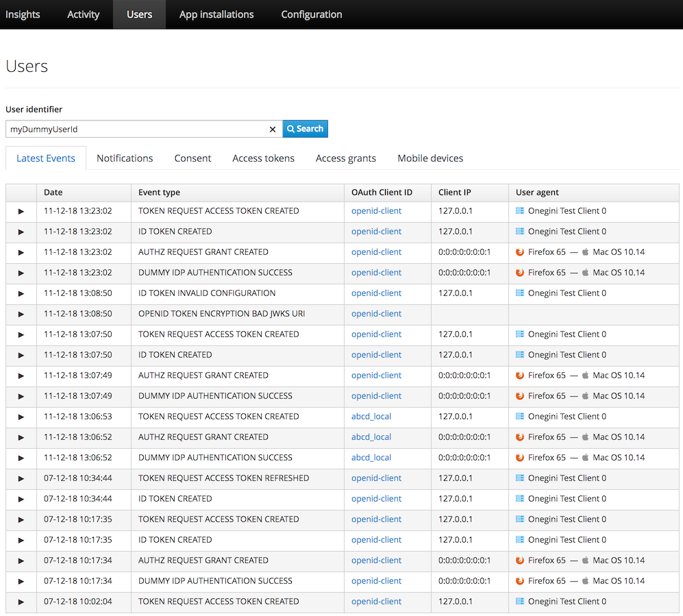Click Firefox icon in 13:23:02 AUTHZ REQUEST row
The height and width of the screenshot is (616, 683).
(520, 251)
